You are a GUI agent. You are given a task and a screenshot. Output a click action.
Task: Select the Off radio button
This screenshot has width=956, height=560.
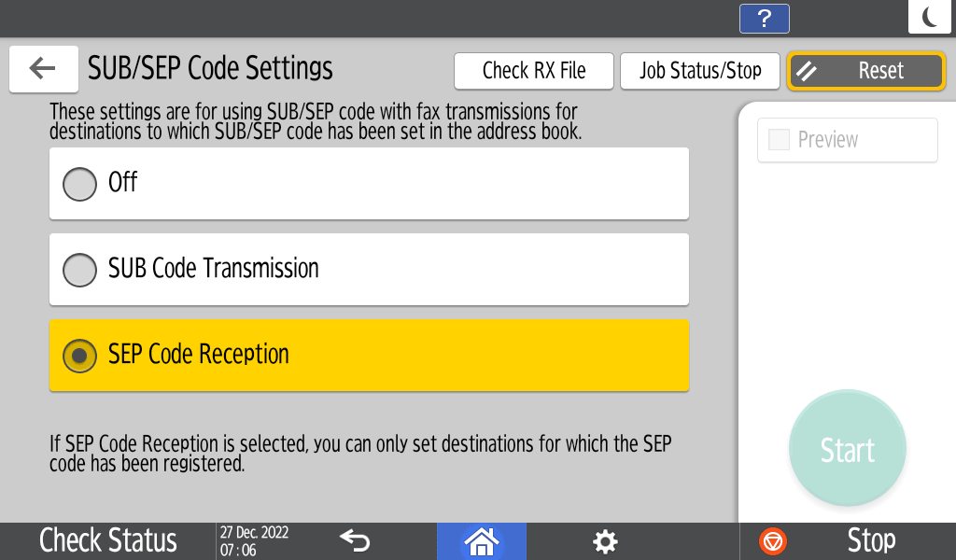tap(79, 184)
